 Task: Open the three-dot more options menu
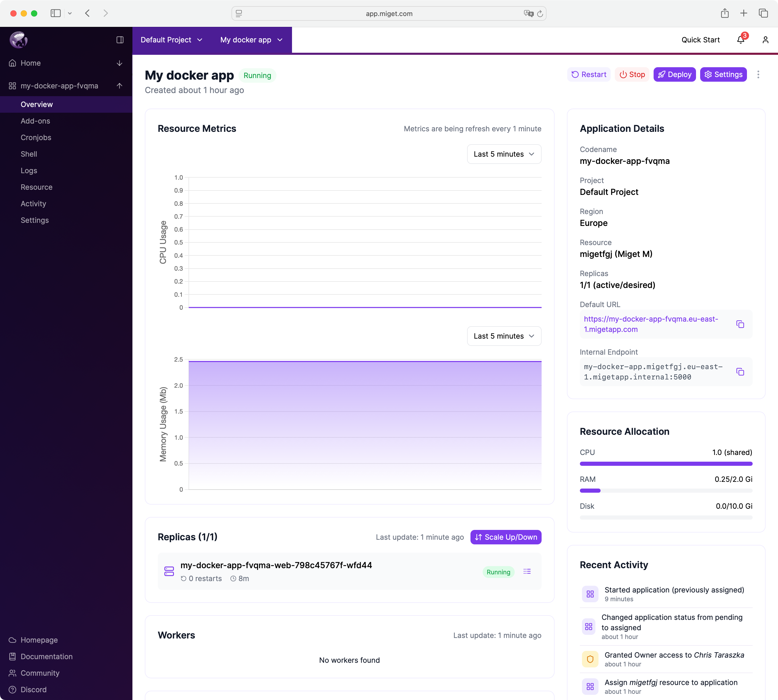[758, 75]
